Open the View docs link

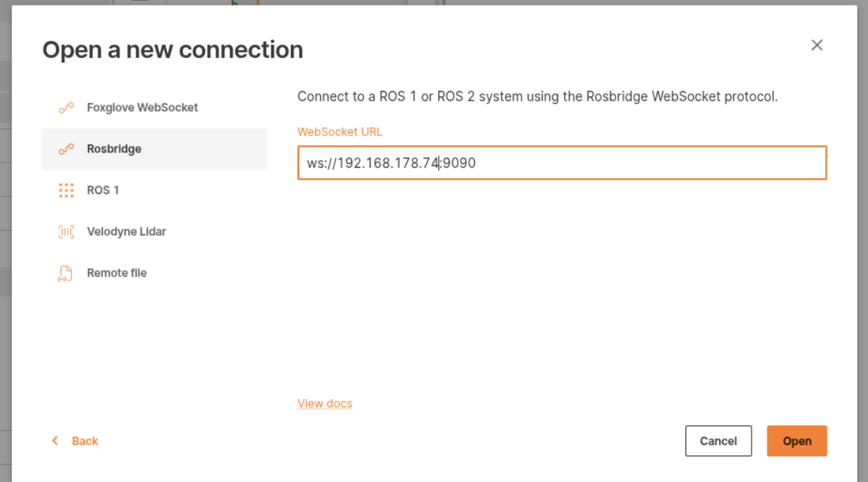click(325, 403)
